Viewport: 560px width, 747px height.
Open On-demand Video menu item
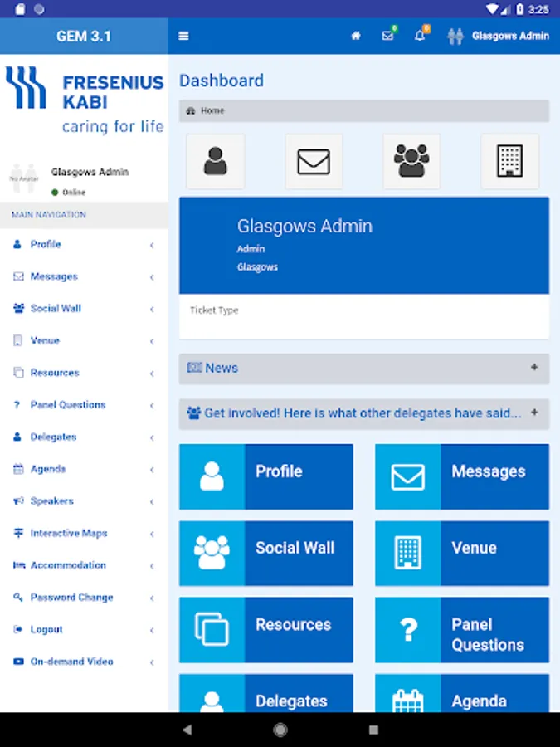tap(84, 662)
